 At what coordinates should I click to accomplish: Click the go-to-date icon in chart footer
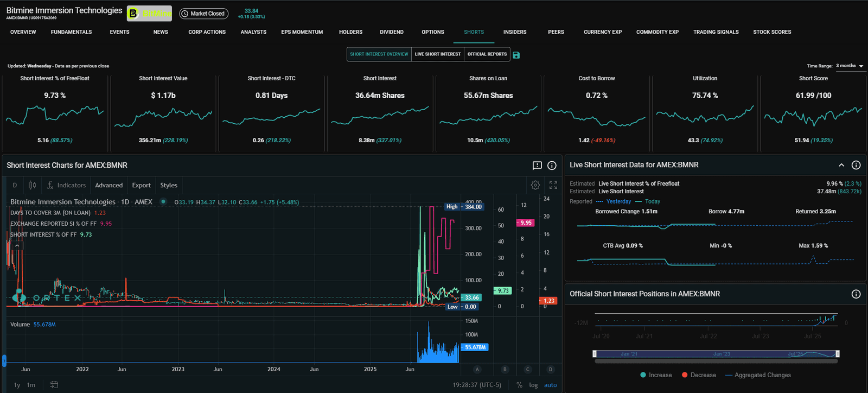(x=54, y=385)
